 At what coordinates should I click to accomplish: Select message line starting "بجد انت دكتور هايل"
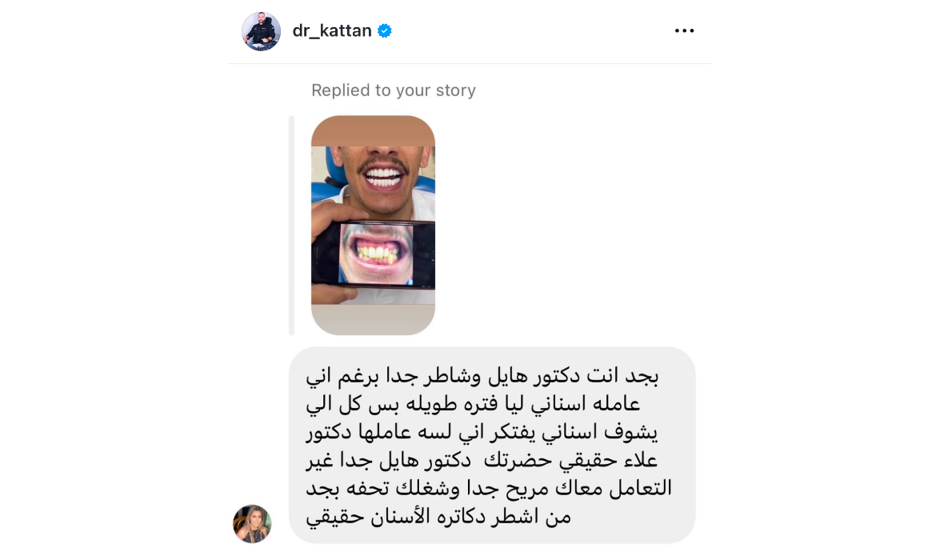coord(482,376)
